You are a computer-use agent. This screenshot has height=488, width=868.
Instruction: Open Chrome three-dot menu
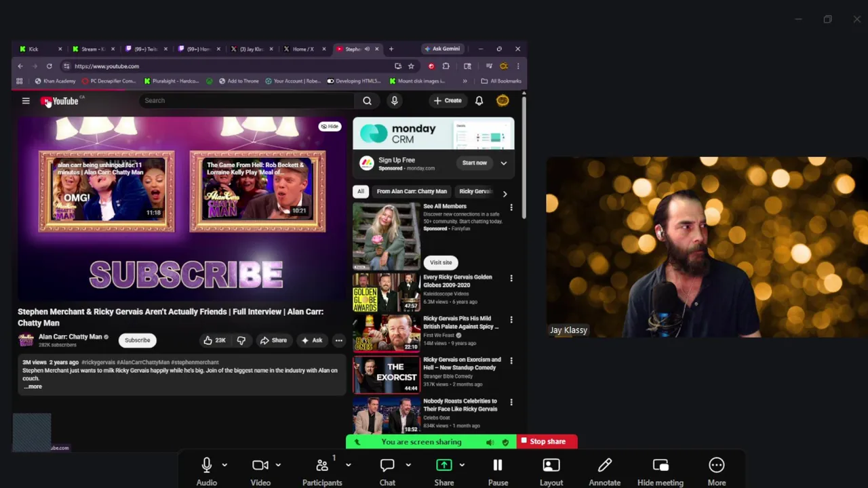coord(517,66)
